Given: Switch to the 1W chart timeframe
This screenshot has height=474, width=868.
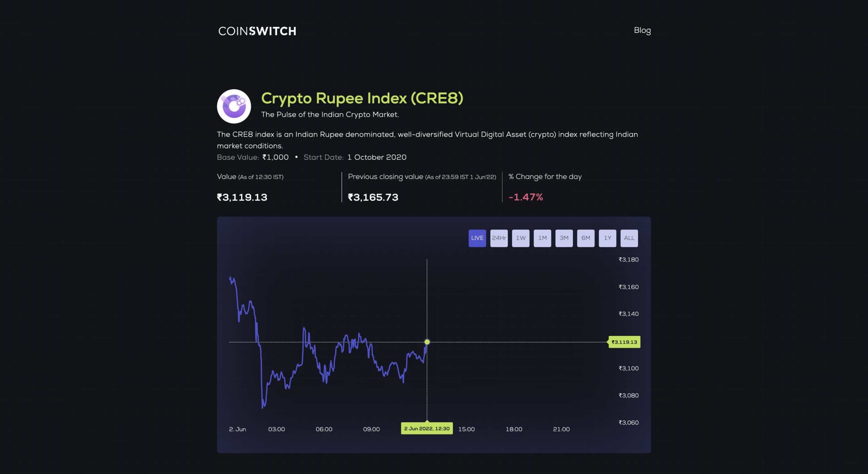Looking at the screenshot, I should (520, 238).
